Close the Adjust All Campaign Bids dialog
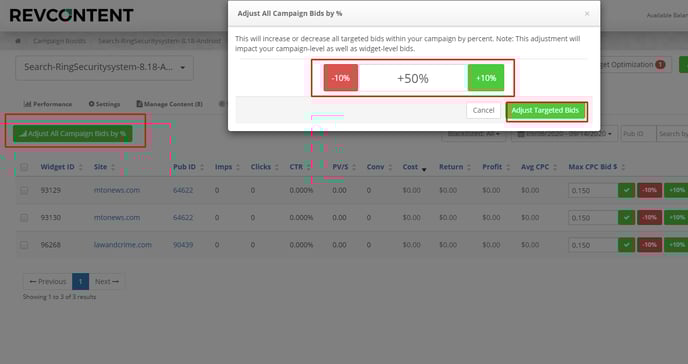Image resolution: width=688 pixels, height=364 pixels. point(587,14)
